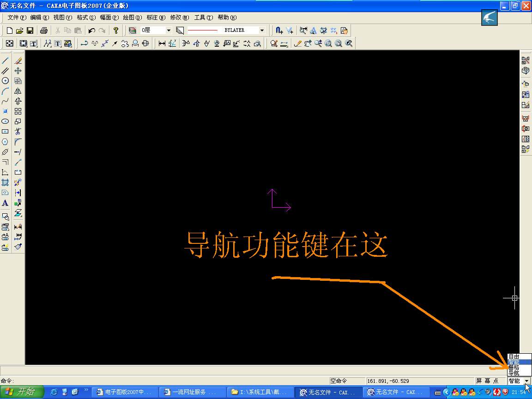The width and height of the screenshot is (532, 399).
Task: Open the 格式(S) menu
Action: pos(86,17)
